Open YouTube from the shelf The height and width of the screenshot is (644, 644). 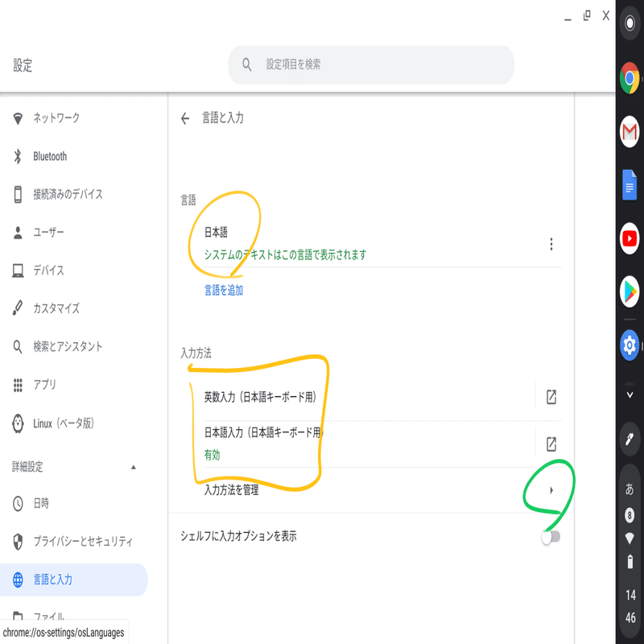click(629, 237)
